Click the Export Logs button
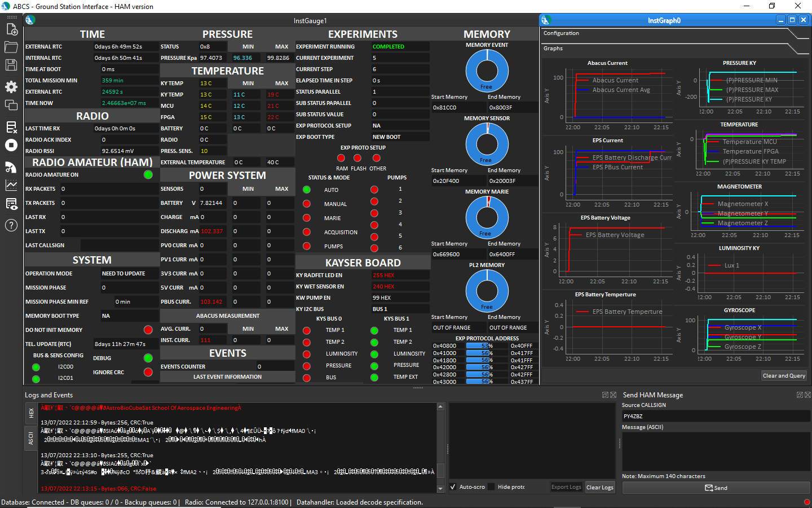The image size is (812, 508). point(566,487)
